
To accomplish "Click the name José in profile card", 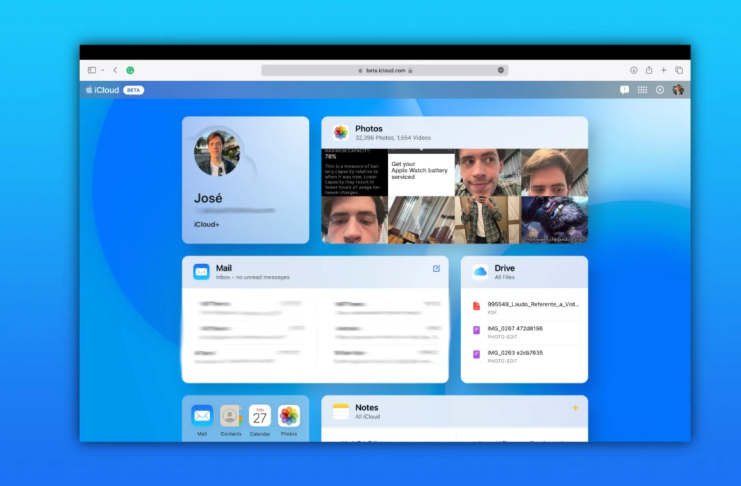I will 208,198.
